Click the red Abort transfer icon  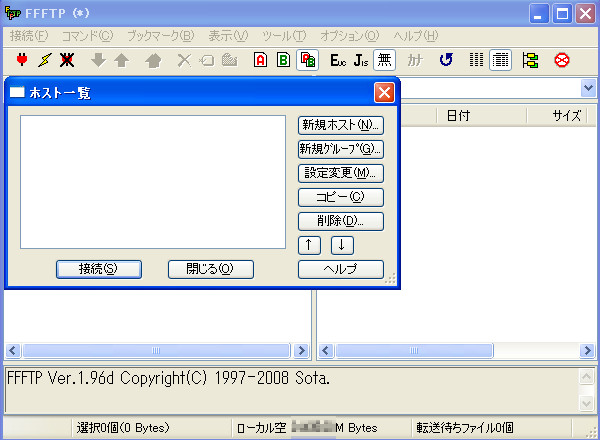click(x=562, y=60)
